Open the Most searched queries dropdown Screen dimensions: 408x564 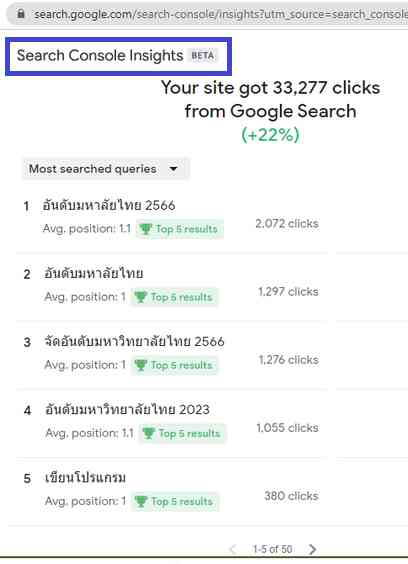point(105,169)
